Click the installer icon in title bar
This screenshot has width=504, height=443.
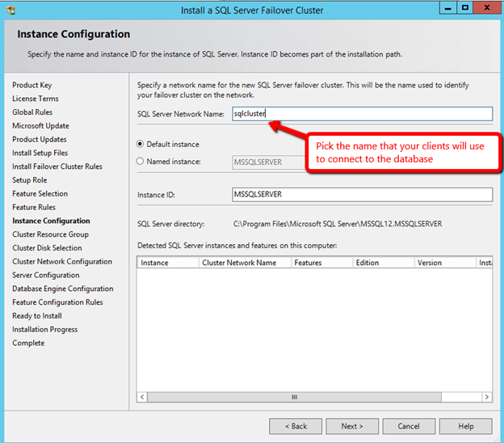[11, 10]
